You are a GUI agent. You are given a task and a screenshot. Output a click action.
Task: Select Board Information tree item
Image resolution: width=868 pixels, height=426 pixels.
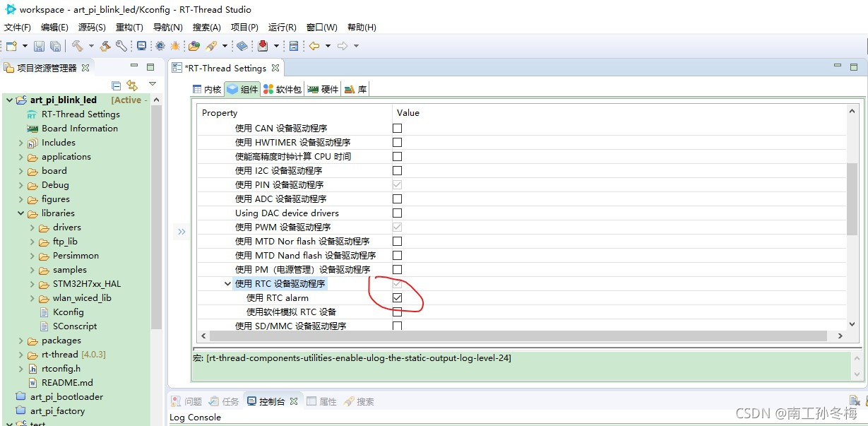[x=79, y=129]
